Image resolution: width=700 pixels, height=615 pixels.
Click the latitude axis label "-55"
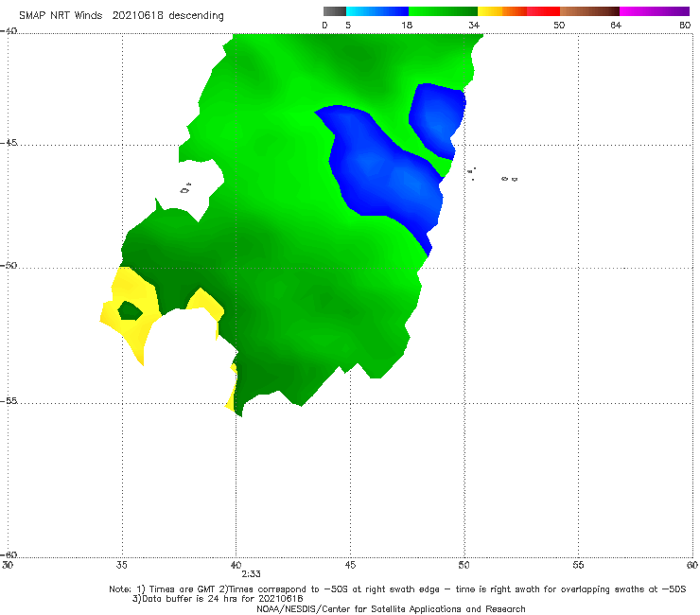[9, 400]
